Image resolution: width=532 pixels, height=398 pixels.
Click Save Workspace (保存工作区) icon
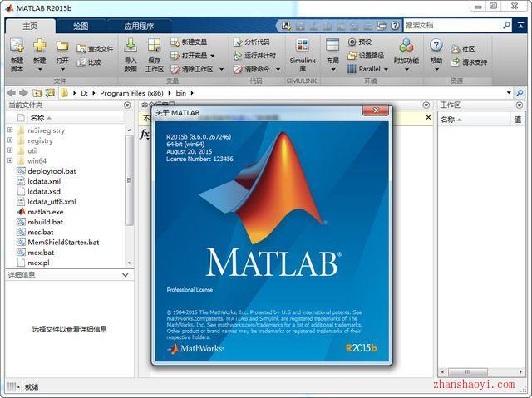pyautogui.click(x=155, y=45)
